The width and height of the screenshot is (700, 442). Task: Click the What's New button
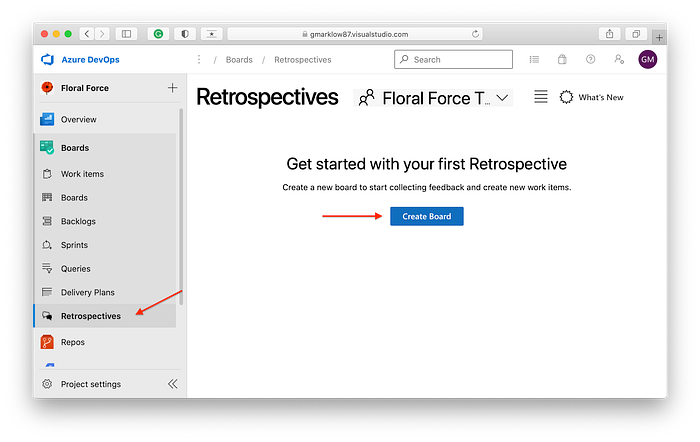[x=592, y=97]
